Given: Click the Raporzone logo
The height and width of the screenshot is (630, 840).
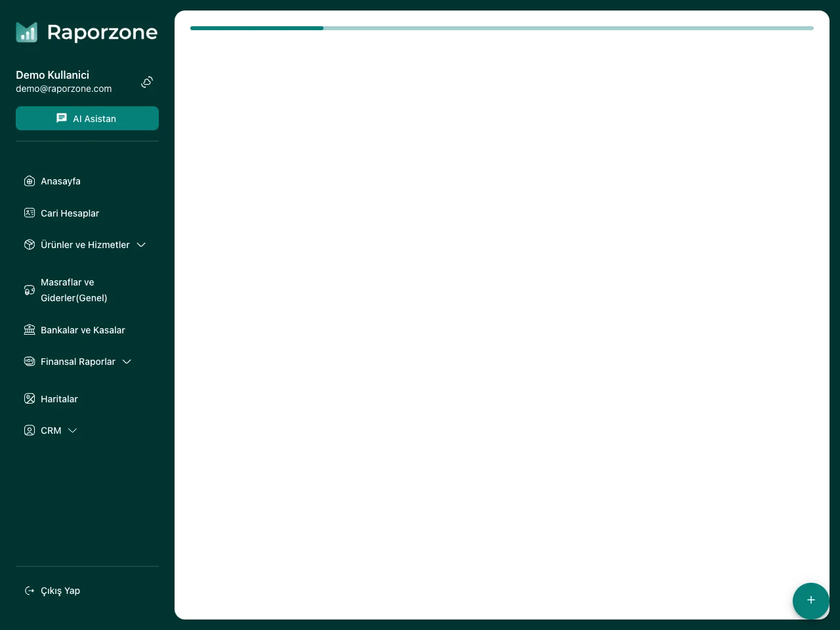Looking at the screenshot, I should pos(87,32).
